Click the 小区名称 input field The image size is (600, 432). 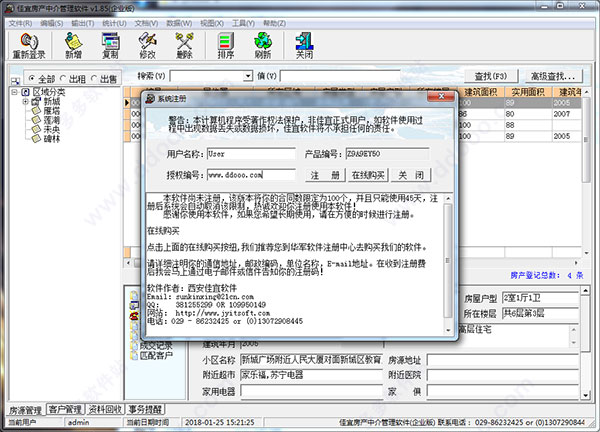(x=311, y=359)
